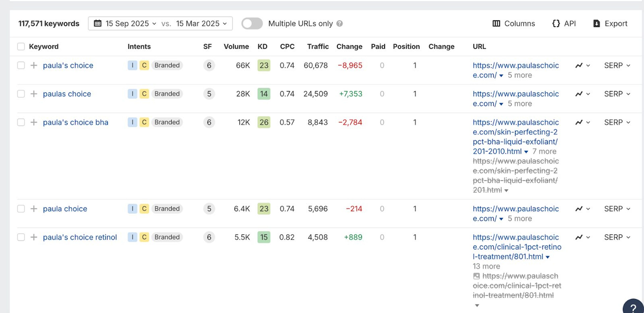Open the API button

[564, 23]
